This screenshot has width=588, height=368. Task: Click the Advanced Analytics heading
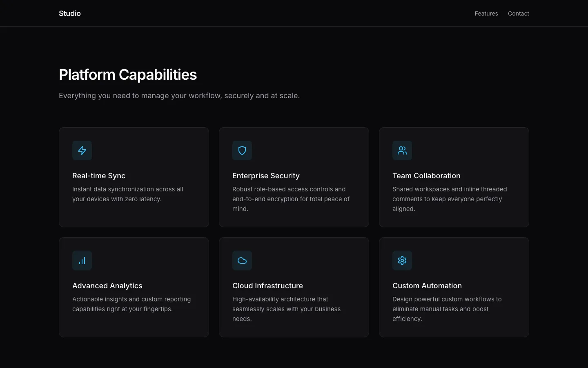(107, 286)
